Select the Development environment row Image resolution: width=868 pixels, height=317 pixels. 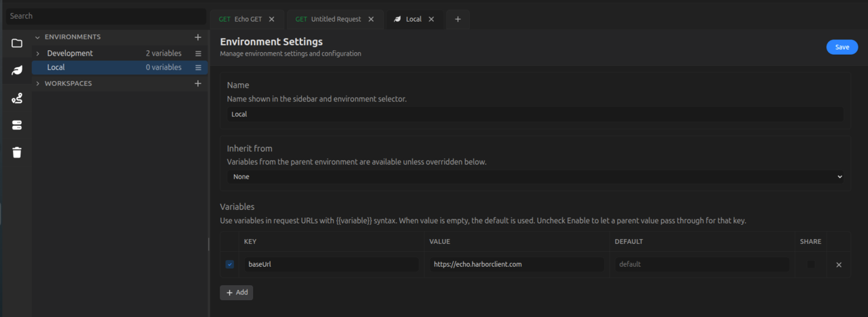click(120, 54)
